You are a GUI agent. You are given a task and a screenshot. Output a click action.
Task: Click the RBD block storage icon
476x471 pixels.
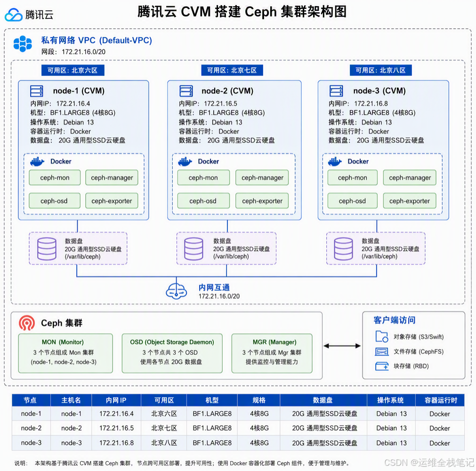click(x=382, y=366)
